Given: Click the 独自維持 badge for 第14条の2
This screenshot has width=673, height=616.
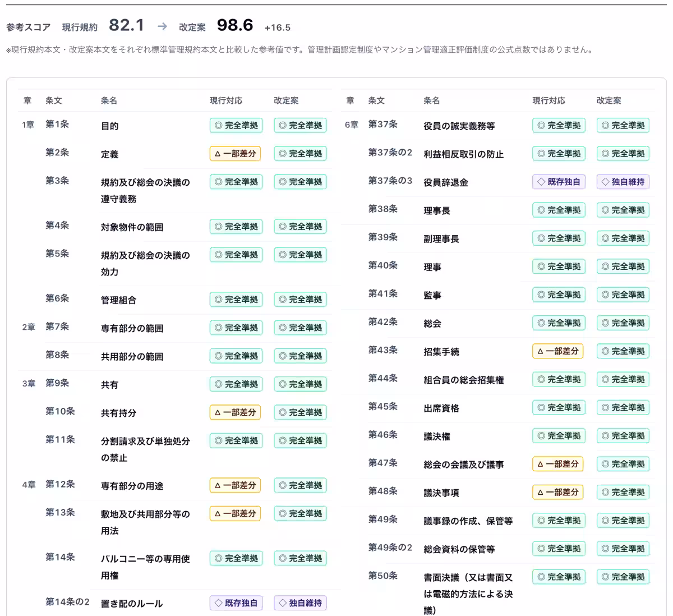Looking at the screenshot, I should tap(300, 603).
